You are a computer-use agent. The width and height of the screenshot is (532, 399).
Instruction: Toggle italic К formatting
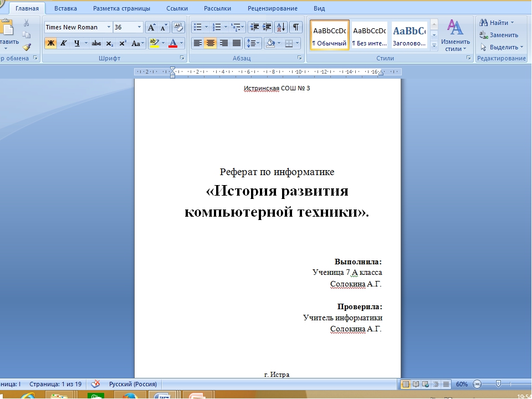pyautogui.click(x=63, y=43)
